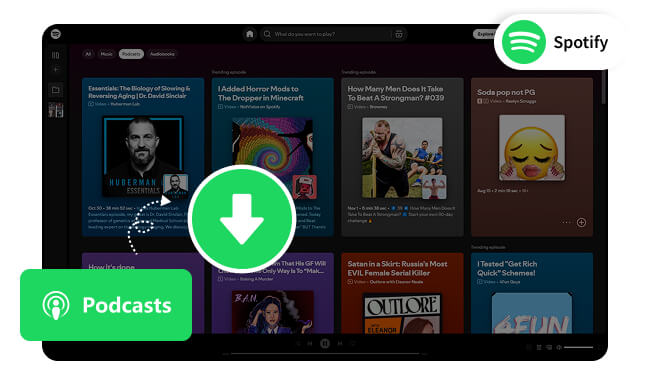Click the 'Huberman Lab' show name
Image resolution: width=650 pixels, height=384 pixels.
(125, 104)
